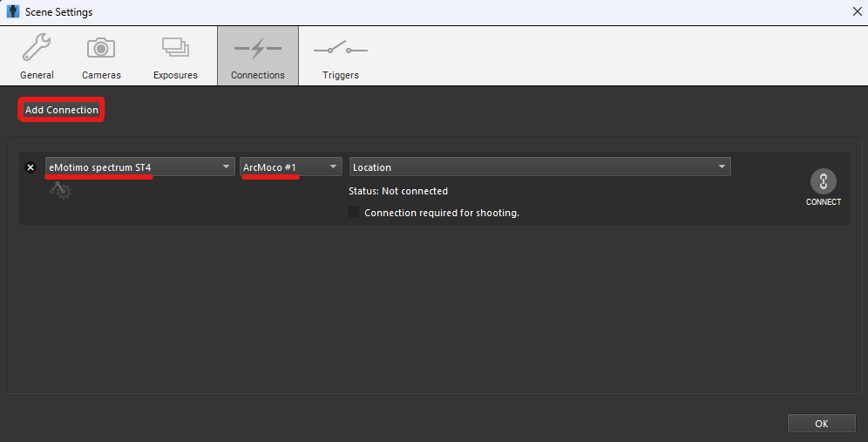The height and width of the screenshot is (442, 868).
Task: Open the General settings tab
Action: click(37, 56)
